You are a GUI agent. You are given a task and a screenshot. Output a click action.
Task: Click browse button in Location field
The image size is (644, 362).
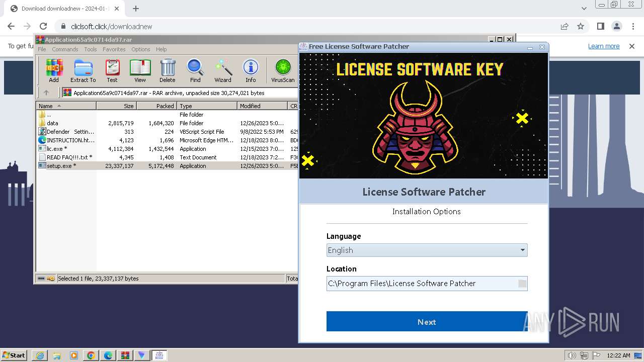[522, 284]
